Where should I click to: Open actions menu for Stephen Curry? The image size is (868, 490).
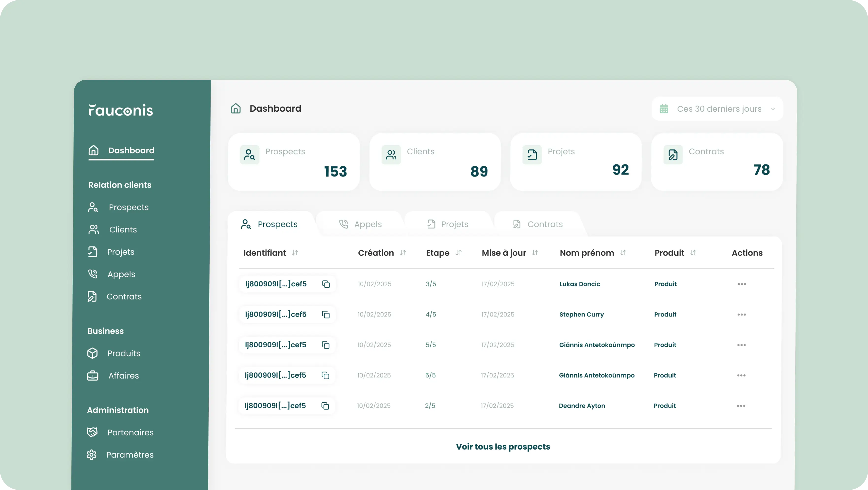pos(741,314)
